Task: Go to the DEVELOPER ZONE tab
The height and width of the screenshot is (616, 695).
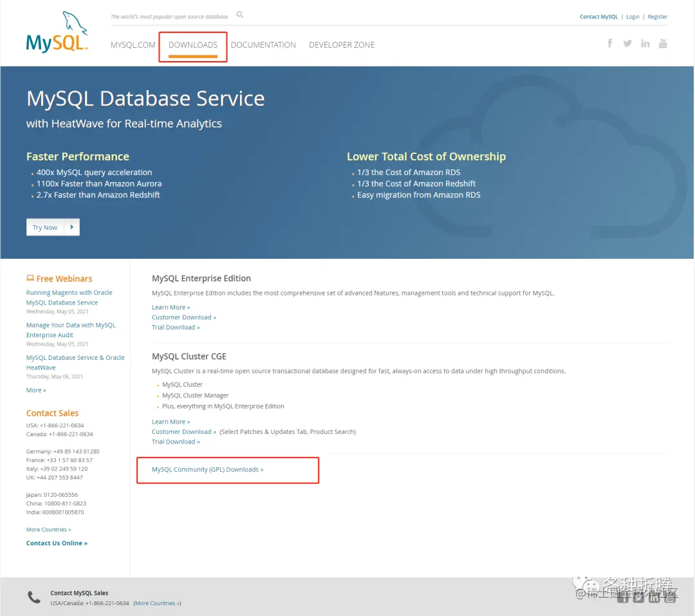Action: (342, 45)
